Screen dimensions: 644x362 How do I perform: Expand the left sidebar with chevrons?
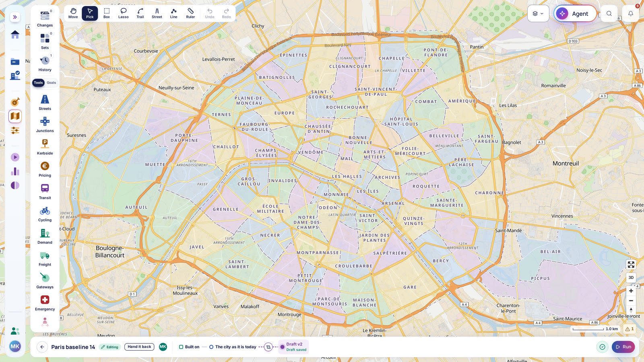click(15, 17)
